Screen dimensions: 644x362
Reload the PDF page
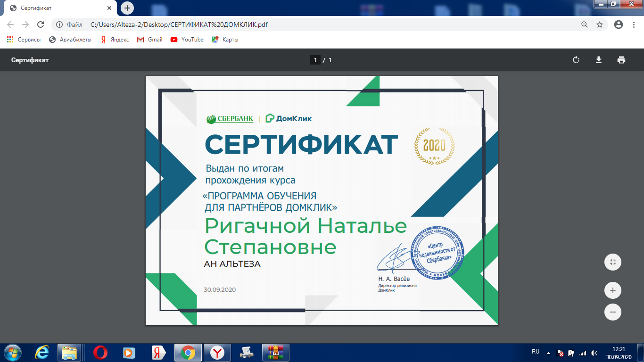coord(41,25)
